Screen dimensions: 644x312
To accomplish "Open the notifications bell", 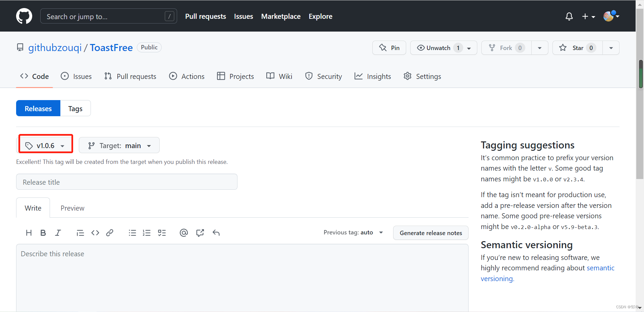I will 569,16.
